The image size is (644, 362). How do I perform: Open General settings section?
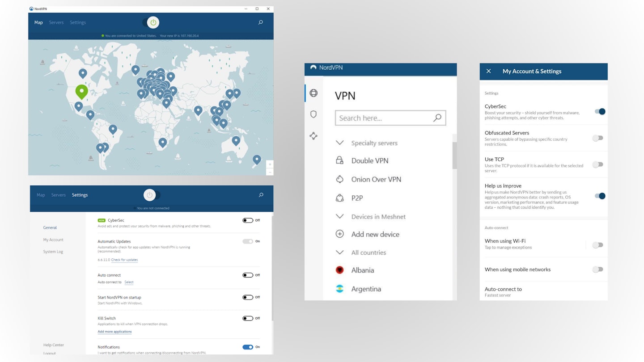click(50, 227)
